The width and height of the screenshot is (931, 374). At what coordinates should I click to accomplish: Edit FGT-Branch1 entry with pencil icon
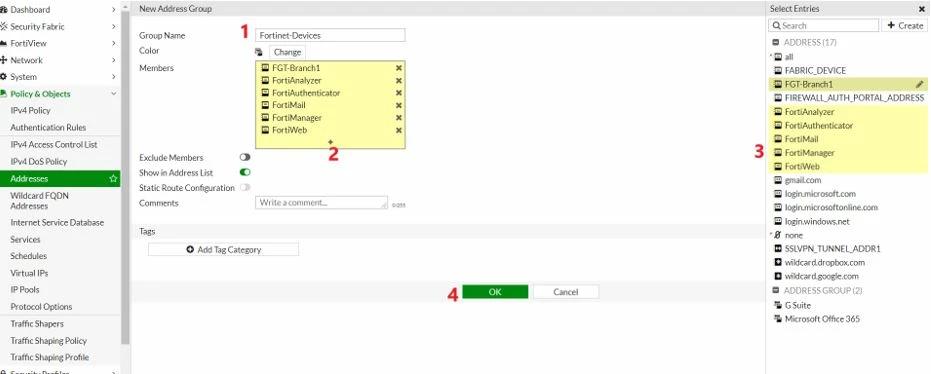(x=920, y=84)
